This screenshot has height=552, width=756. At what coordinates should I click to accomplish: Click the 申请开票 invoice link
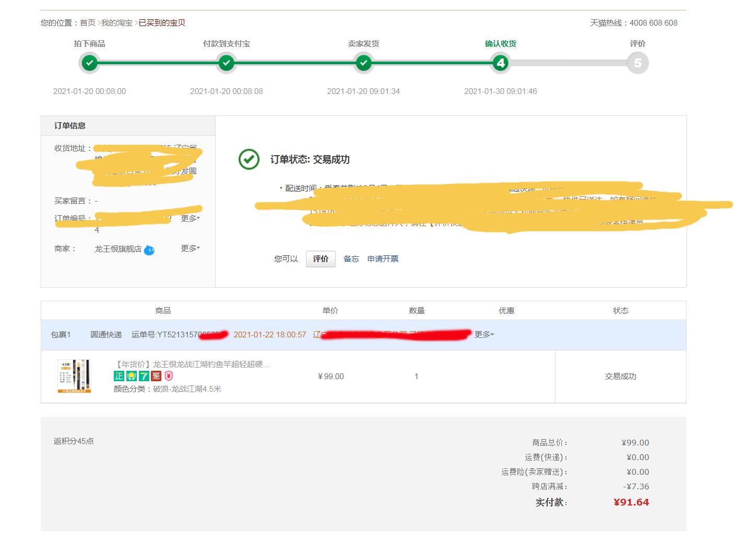[383, 259]
